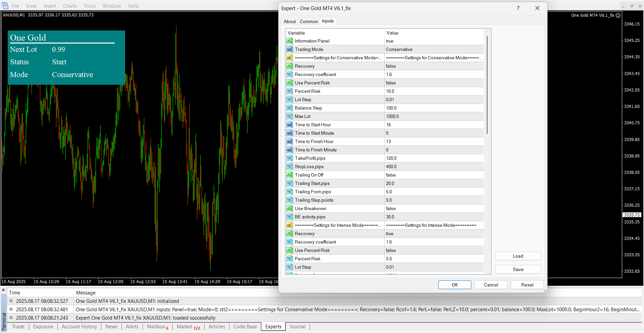Click the smiley face expert status icon
The image size is (644, 333).
pyautogui.click(x=618, y=15)
